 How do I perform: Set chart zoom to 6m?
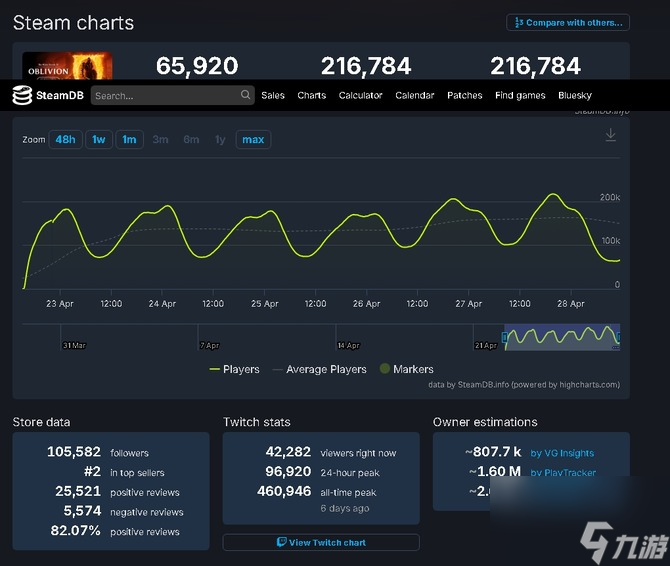click(191, 140)
